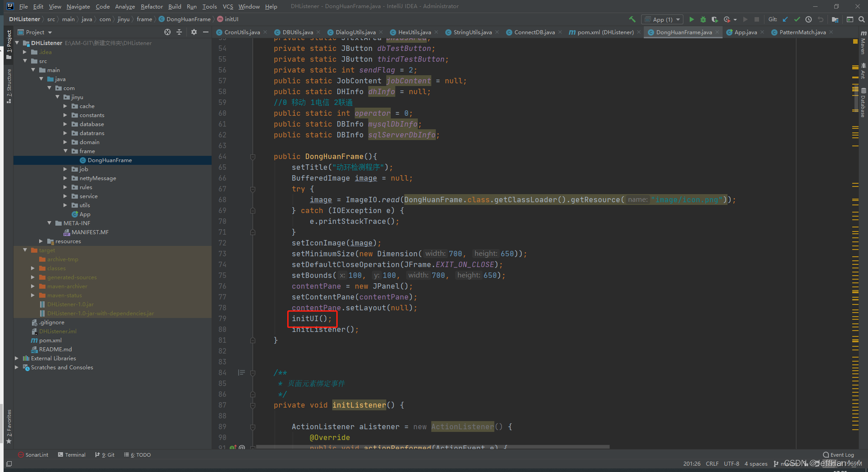Click the Event Log link

(841, 454)
